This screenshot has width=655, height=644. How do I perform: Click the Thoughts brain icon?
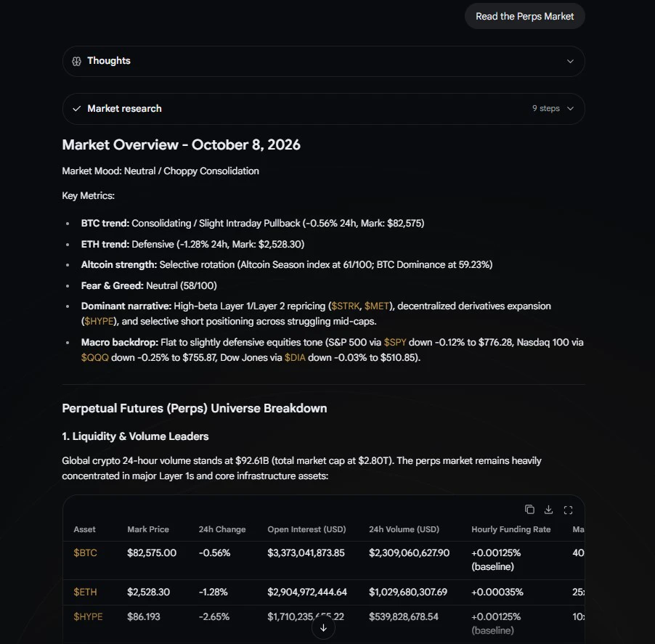76,62
